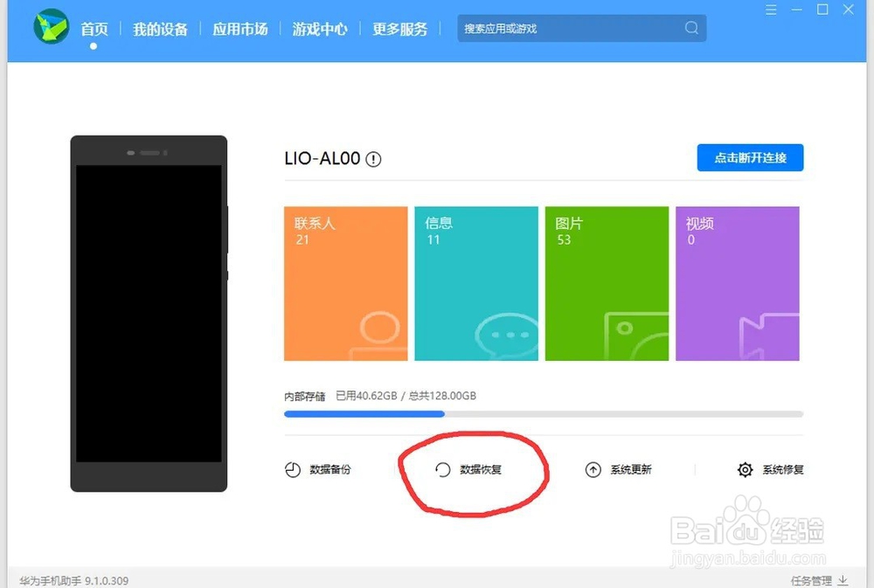The image size is (874, 588).
Task: Open the hamburger menu icon
Action: pos(771,10)
